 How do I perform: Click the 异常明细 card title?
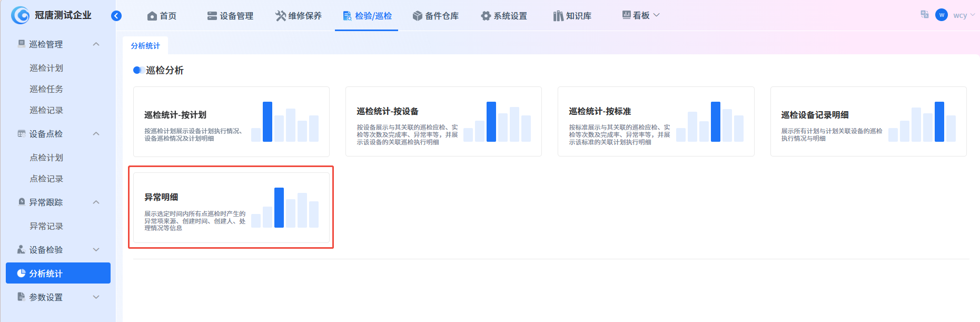click(161, 197)
